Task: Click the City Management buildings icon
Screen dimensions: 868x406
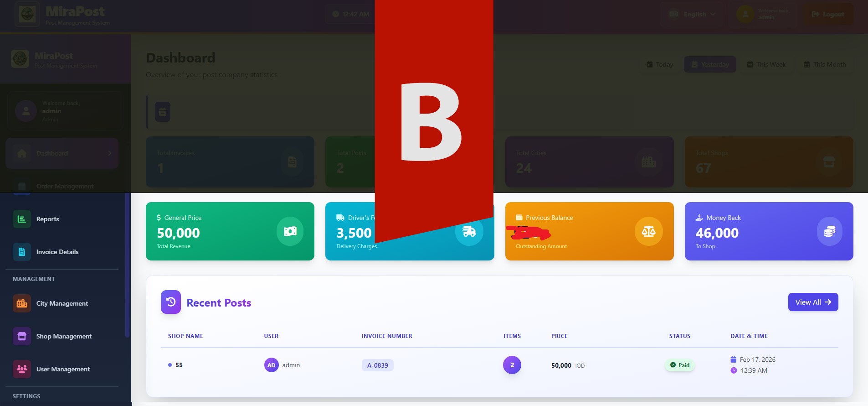Action: click(x=22, y=303)
